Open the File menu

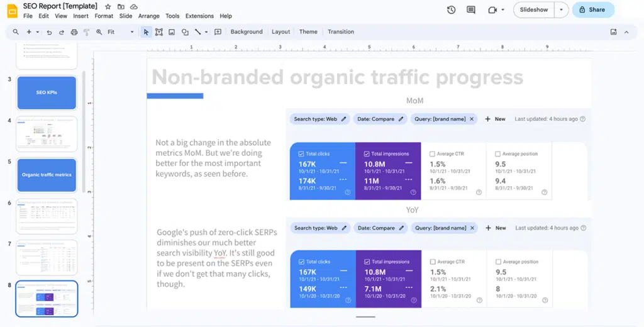pyautogui.click(x=28, y=16)
